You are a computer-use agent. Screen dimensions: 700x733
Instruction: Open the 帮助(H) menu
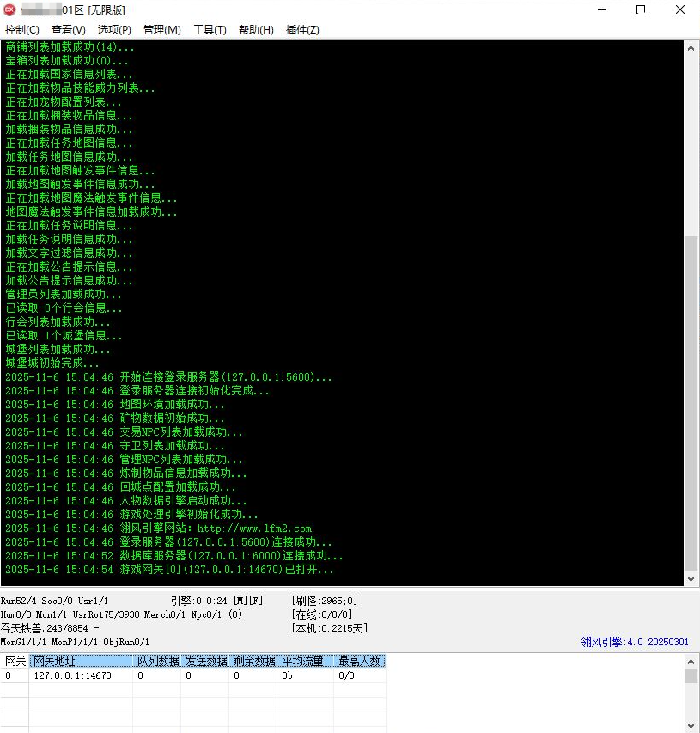(x=256, y=29)
